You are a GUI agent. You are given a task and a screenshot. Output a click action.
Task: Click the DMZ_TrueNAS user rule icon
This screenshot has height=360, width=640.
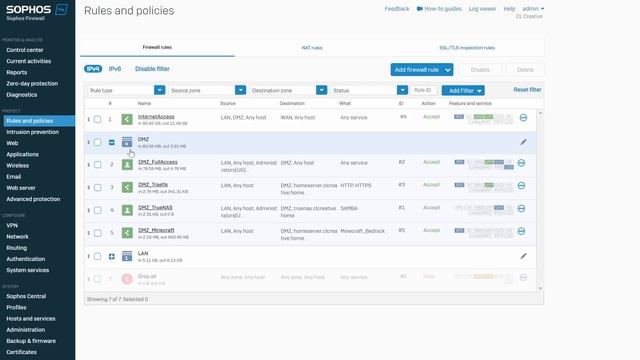(x=127, y=210)
